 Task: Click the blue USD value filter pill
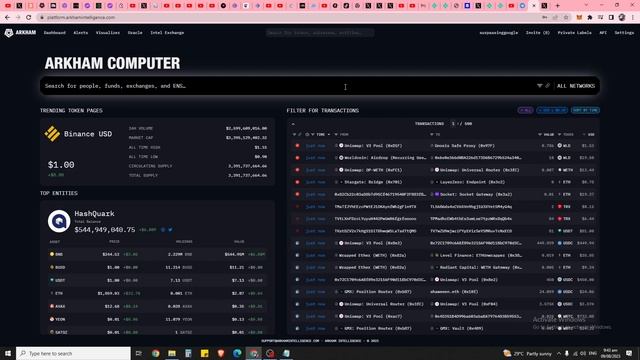pos(552,110)
